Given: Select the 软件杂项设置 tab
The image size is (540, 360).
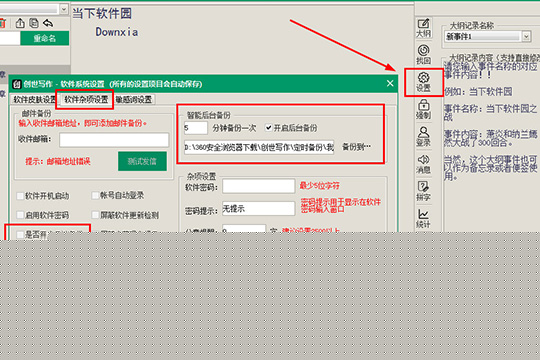Looking at the screenshot, I should point(86,100).
